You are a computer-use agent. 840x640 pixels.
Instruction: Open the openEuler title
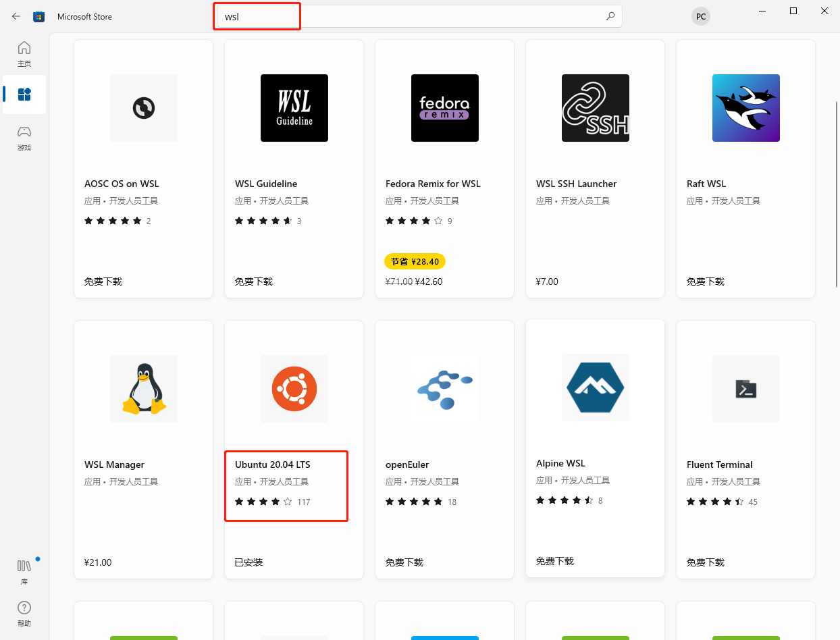pos(407,464)
